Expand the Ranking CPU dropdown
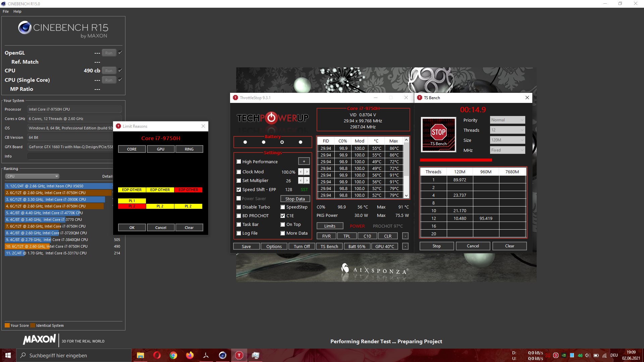Screen dimensions: 644x362 coord(32,176)
